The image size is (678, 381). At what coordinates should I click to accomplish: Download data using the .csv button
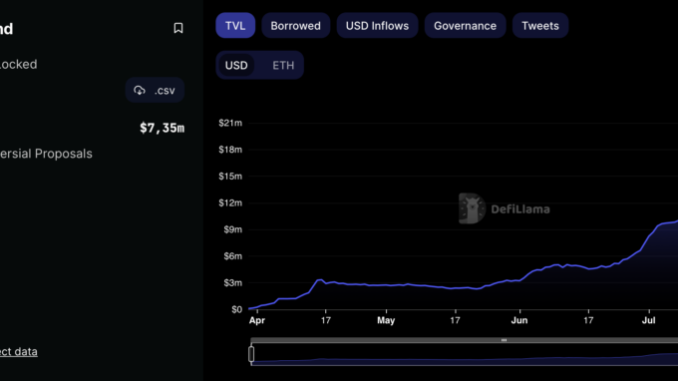pos(155,90)
